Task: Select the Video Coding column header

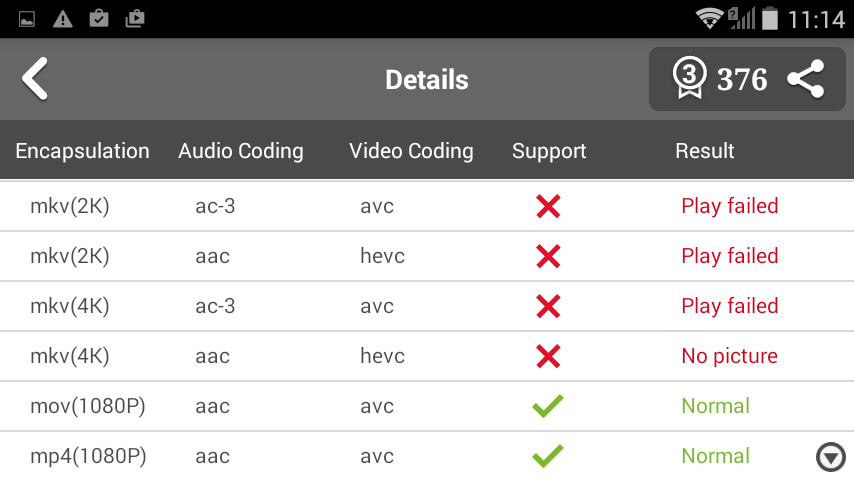Action: pyautogui.click(x=411, y=151)
